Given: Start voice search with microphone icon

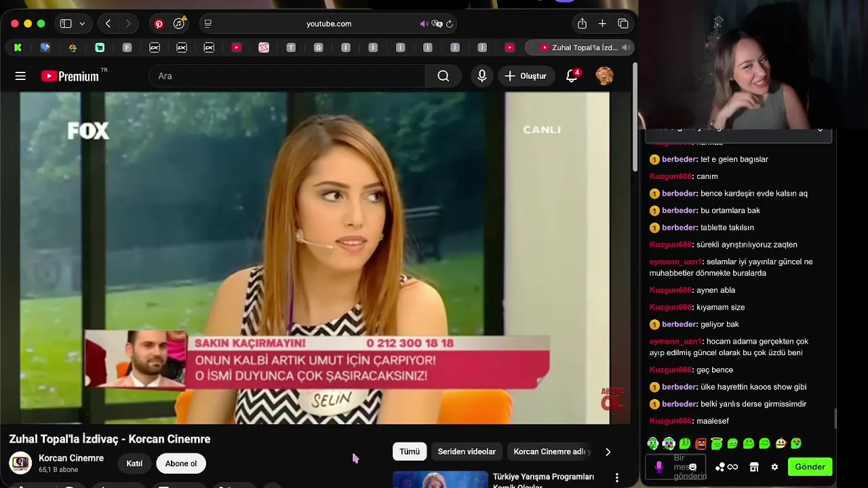Looking at the screenshot, I should pos(482,76).
